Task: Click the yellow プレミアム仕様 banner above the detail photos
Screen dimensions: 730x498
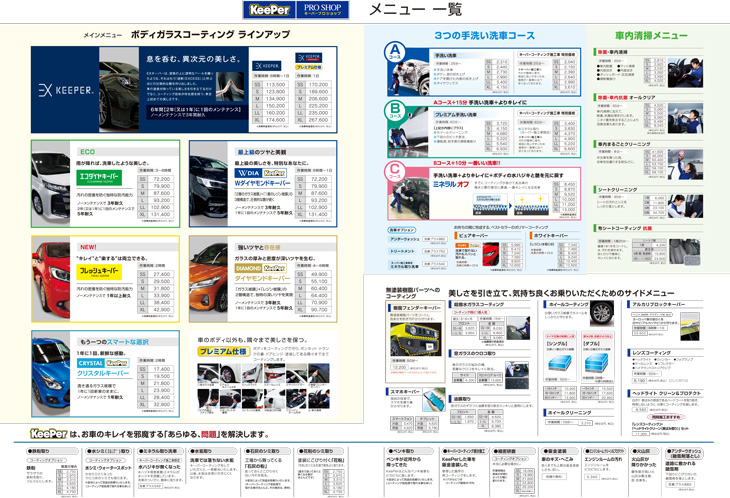Action: coord(224,351)
